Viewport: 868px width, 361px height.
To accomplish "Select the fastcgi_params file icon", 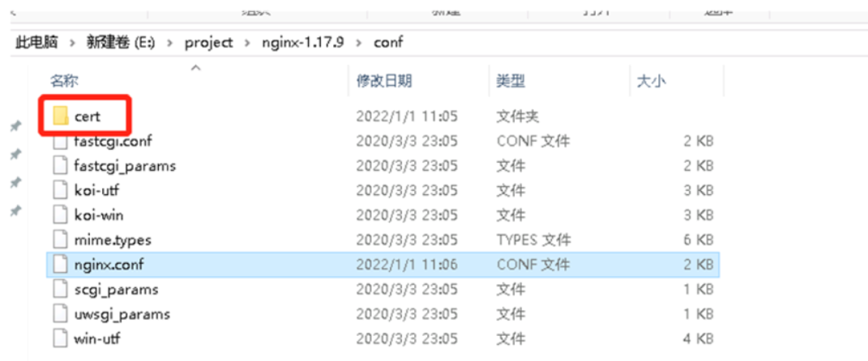I will coord(60,166).
